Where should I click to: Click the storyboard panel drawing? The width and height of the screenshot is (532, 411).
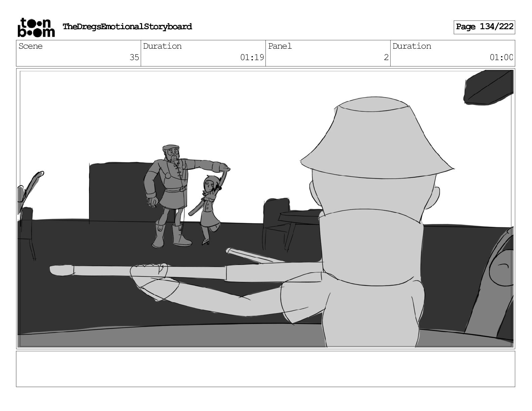pos(266,209)
